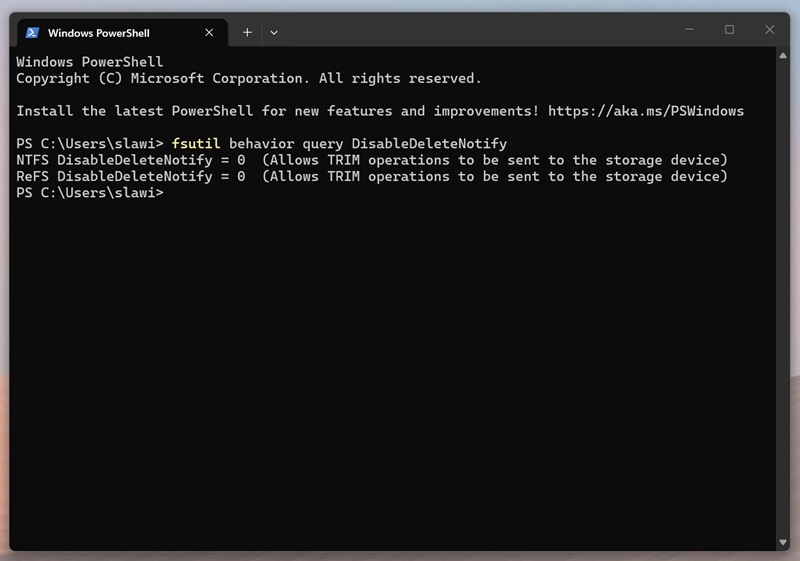Maximize the terminal window
The height and width of the screenshot is (561, 800).
(729, 30)
